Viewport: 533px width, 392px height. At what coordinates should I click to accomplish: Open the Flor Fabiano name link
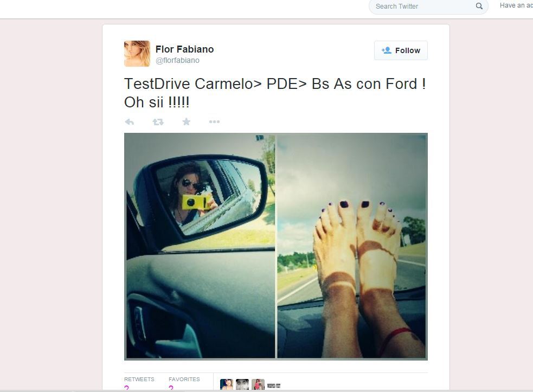184,49
